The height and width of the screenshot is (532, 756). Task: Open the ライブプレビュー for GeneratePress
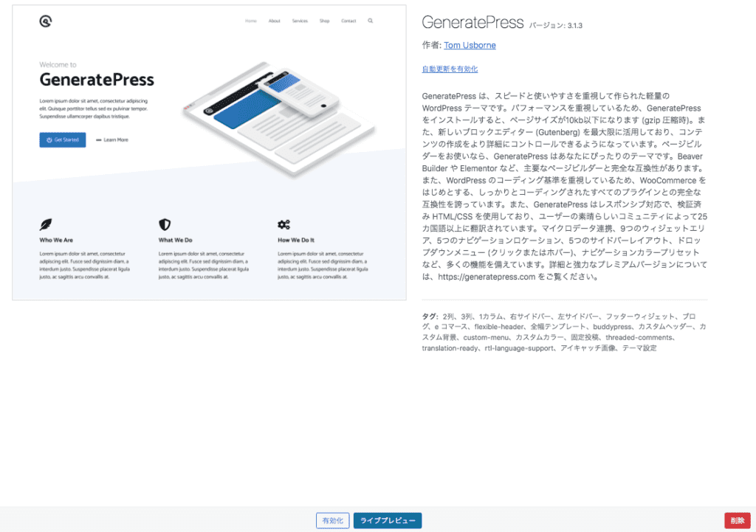388,520
